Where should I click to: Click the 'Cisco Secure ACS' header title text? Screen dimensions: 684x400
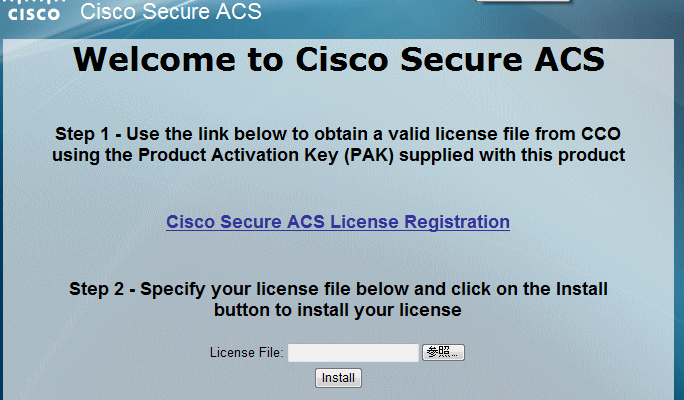[x=171, y=13]
